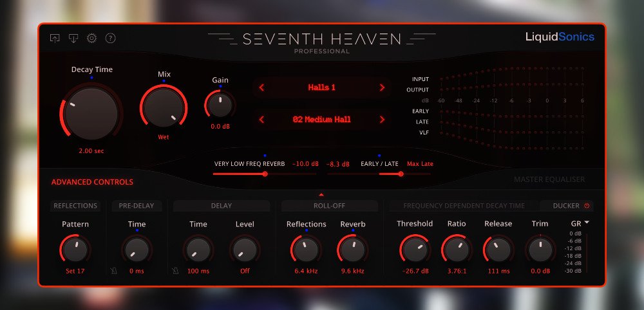Click the 3.76:1 ratio value
This screenshot has width=644, height=310.
(x=457, y=271)
